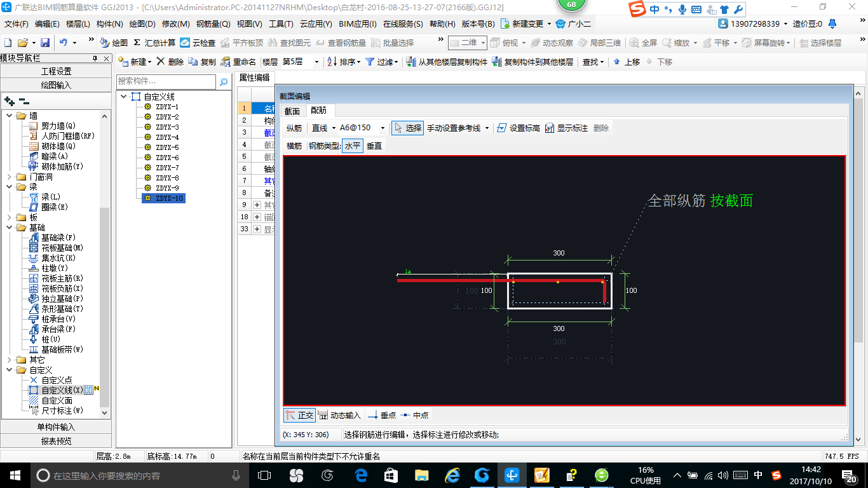Click 删除 delete with X icon
This screenshot has height=488, width=868.
pos(170,62)
